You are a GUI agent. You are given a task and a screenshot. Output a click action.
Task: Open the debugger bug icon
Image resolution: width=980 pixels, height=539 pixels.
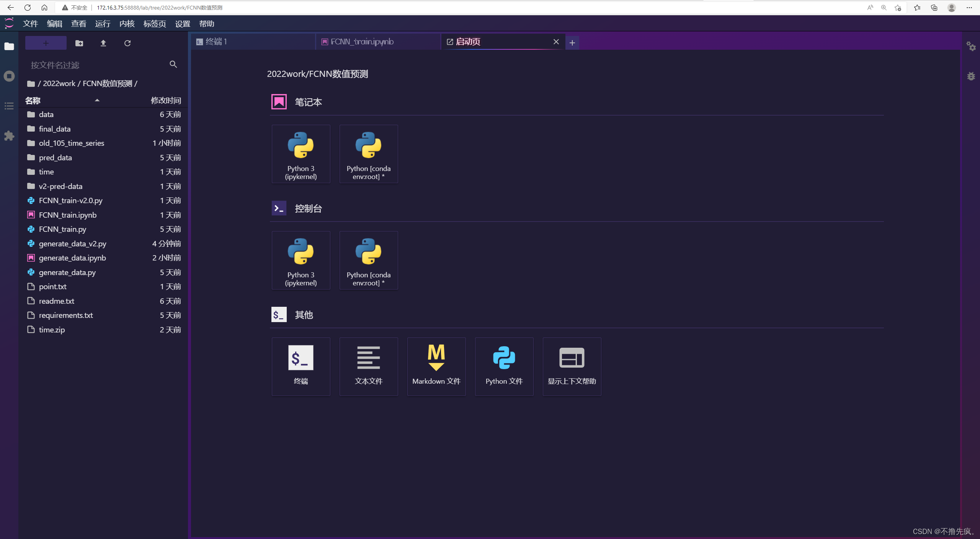tap(971, 76)
